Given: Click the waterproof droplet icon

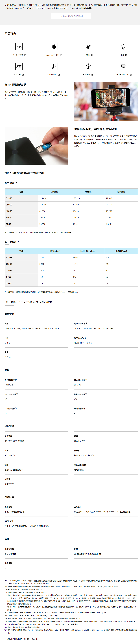Looking at the screenshot, I should click(88, 46).
